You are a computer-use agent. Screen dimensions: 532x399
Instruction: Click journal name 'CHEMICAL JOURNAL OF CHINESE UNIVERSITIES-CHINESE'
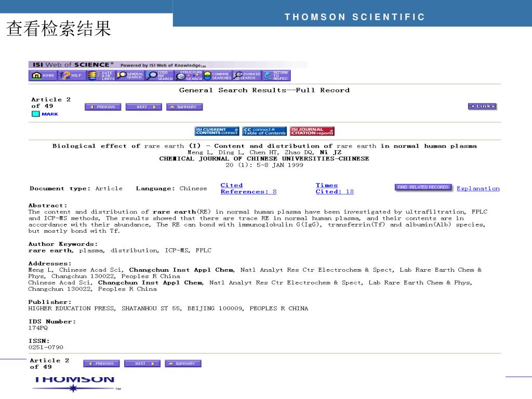coord(264,158)
